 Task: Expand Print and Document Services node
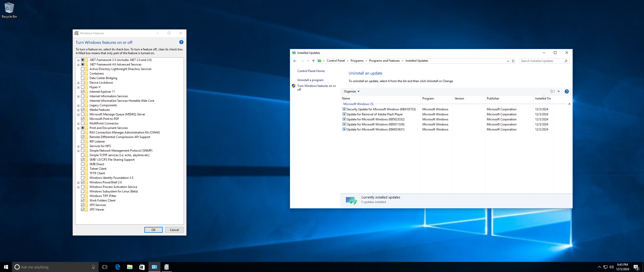(x=78, y=128)
